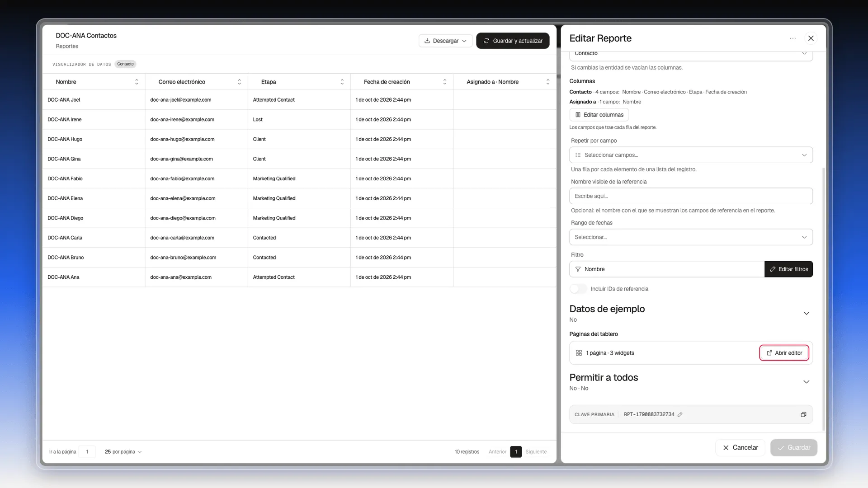
Task: Click Guardar y actualizar button
Action: [x=513, y=41]
